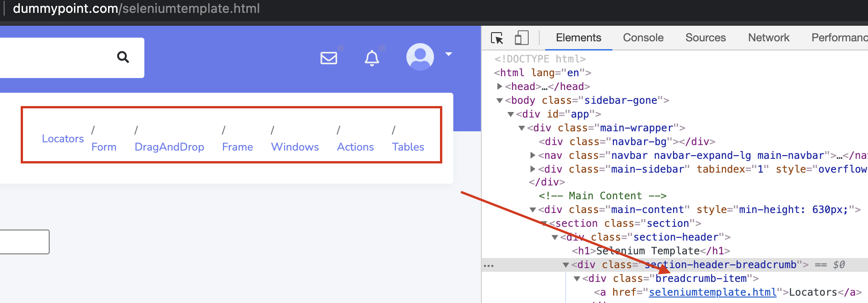Screen dimensions: 868x303
Task: Click the Locators breadcrumb link
Action: click(63, 139)
